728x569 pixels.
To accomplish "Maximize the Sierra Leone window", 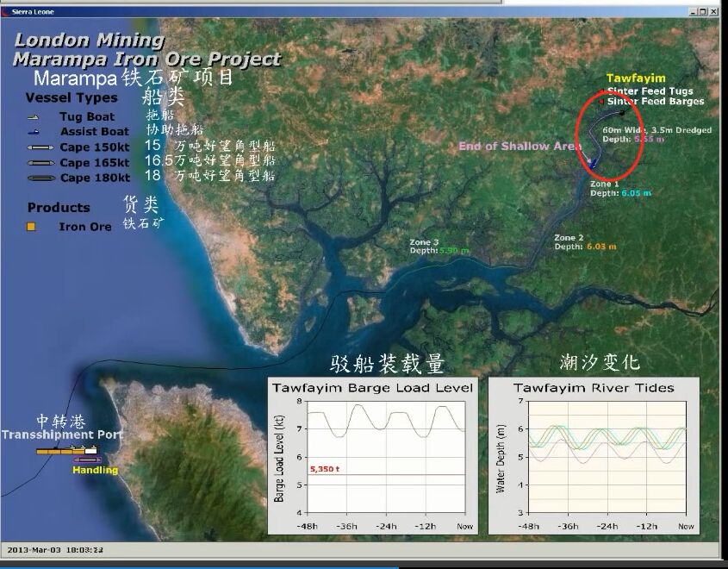I will 703,12.
